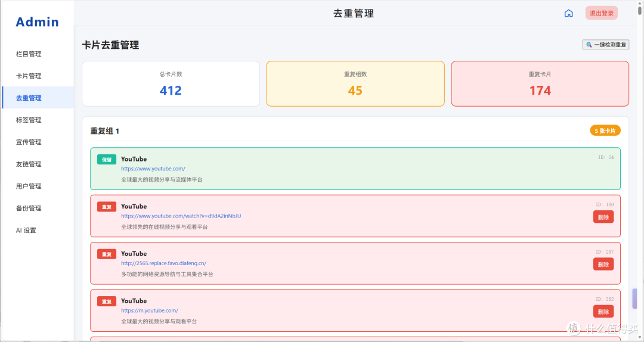Click the 重复组数 45 stat card
The height and width of the screenshot is (342, 644).
[355, 84]
